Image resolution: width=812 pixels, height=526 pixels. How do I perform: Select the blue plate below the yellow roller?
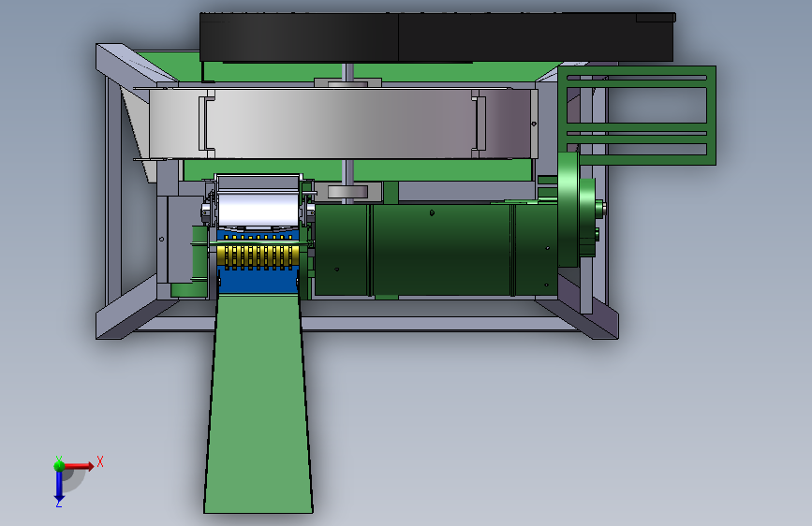coord(258,281)
